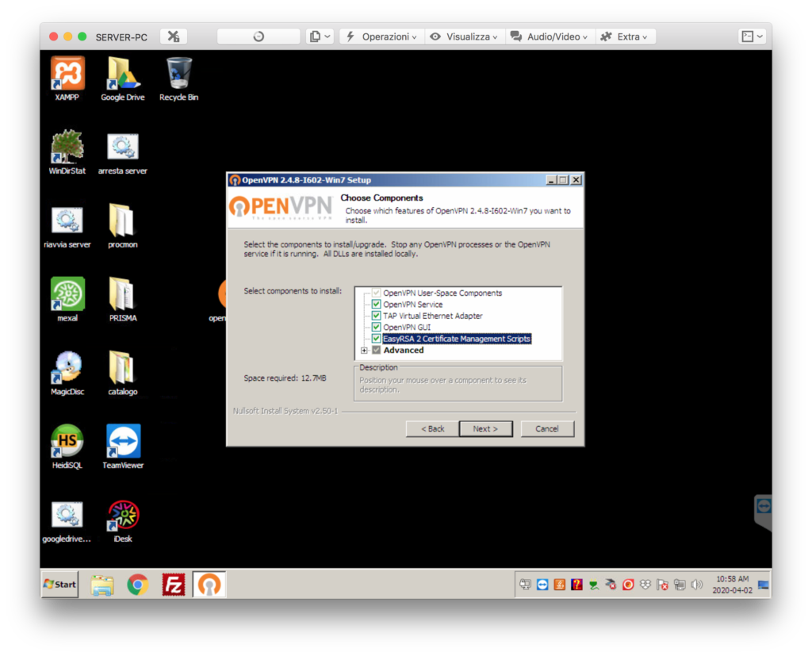Select the OpenVPN Service component label

(x=412, y=305)
